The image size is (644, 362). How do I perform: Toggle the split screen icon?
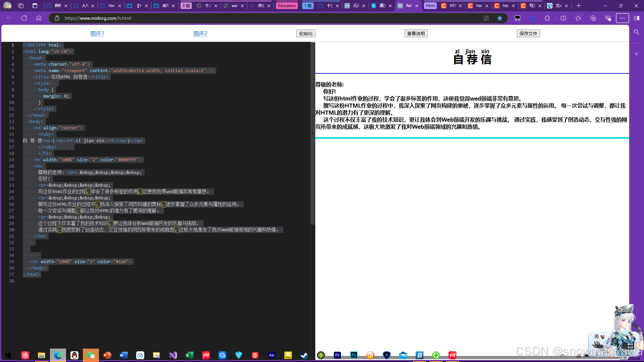pos(563,18)
